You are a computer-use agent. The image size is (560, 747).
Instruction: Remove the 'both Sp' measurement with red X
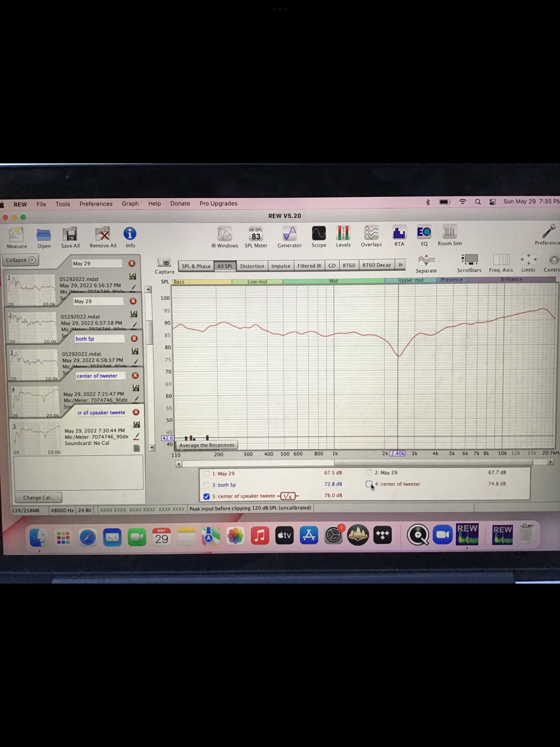point(134,338)
